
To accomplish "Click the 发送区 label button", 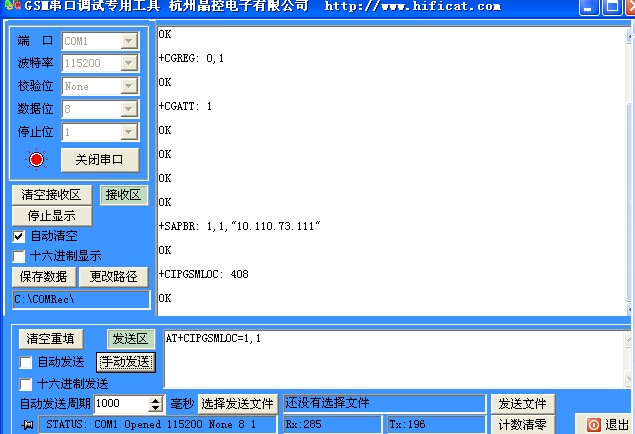I will (130, 338).
